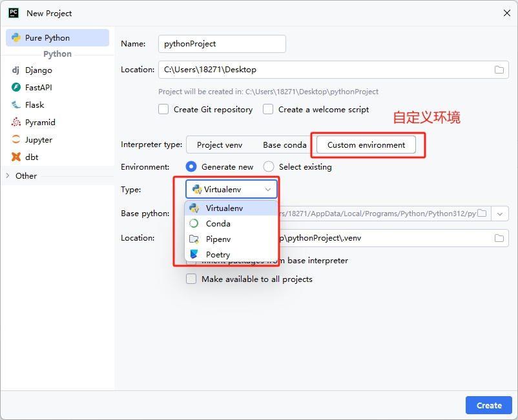Expand the Other category in sidebar
The image size is (518, 420).
8,175
